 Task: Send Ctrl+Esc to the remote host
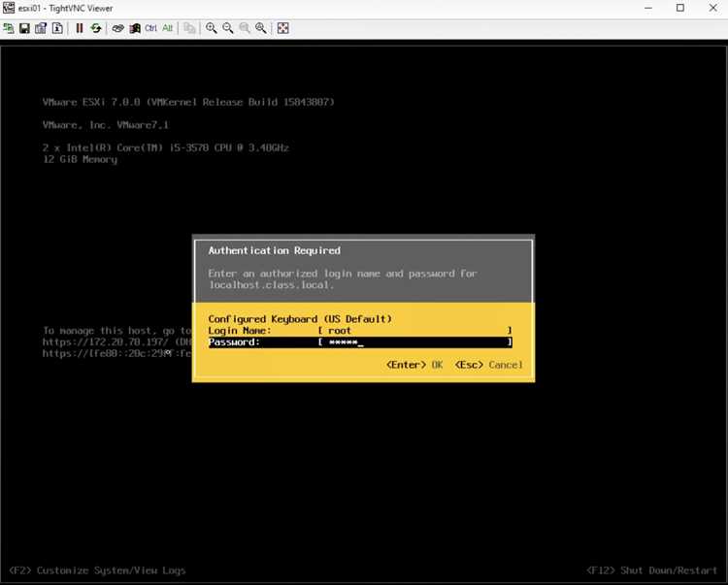[135, 28]
